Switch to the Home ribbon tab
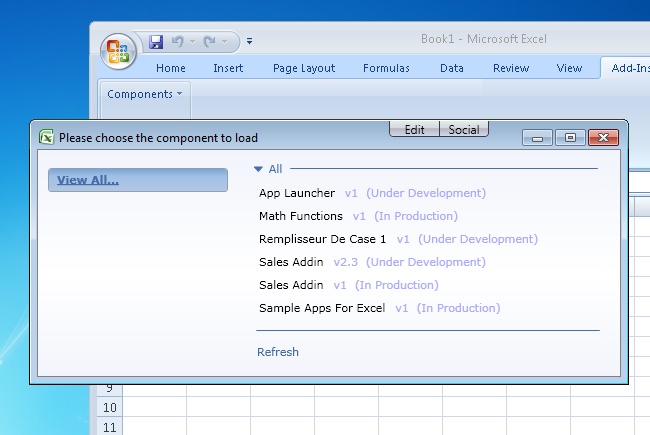650x435 pixels. (170, 68)
